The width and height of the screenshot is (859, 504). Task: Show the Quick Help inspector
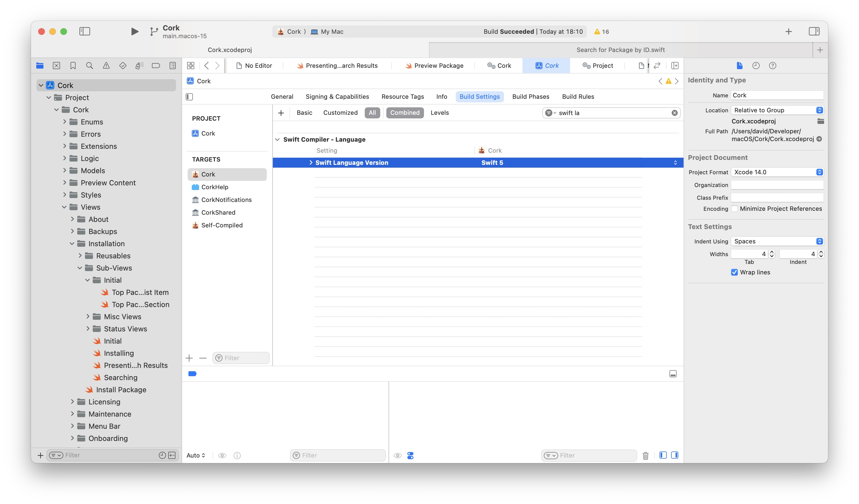[x=772, y=66]
